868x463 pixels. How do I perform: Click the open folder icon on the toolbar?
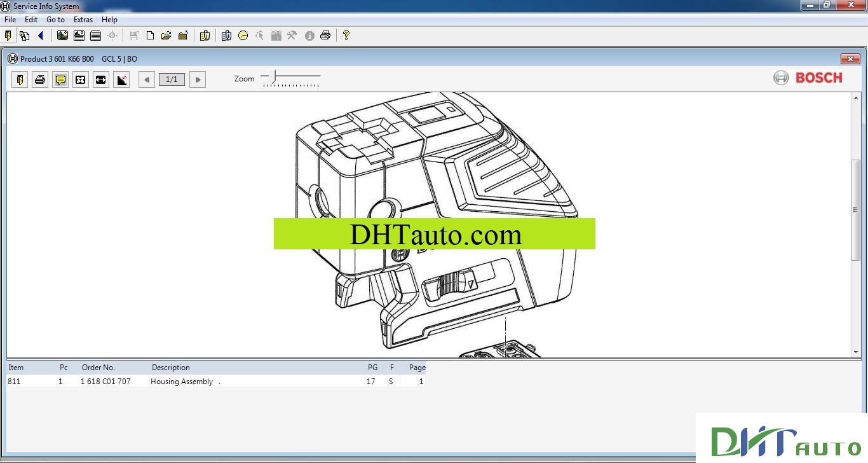[x=166, y=36]
